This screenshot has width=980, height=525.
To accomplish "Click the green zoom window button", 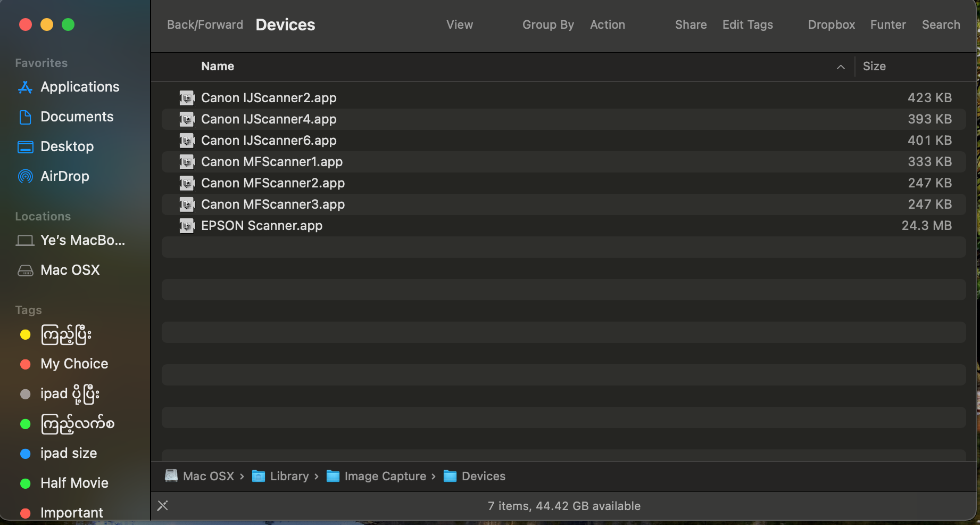I will (68, 24).
